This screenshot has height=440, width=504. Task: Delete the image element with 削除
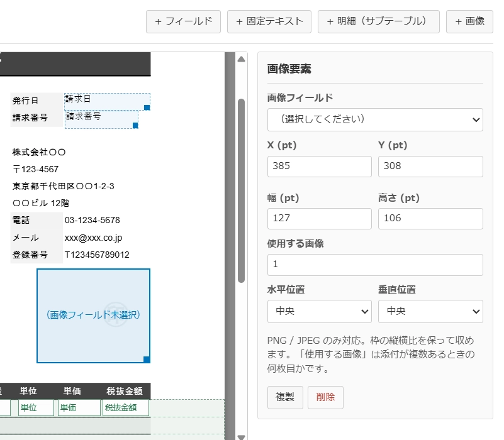[x=325, y=397]
